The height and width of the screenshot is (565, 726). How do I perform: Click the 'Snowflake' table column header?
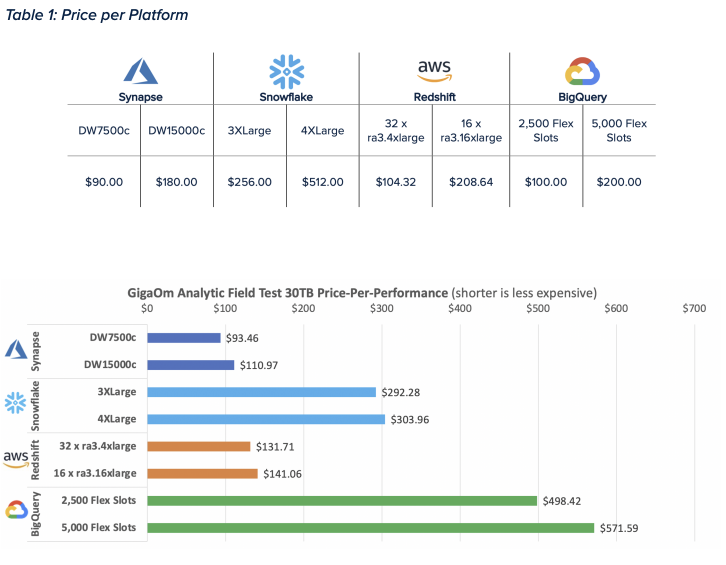click(286, 97)
